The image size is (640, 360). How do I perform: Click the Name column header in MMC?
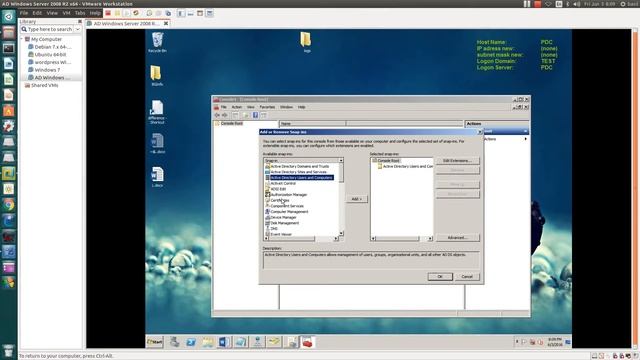pos(312,123)
